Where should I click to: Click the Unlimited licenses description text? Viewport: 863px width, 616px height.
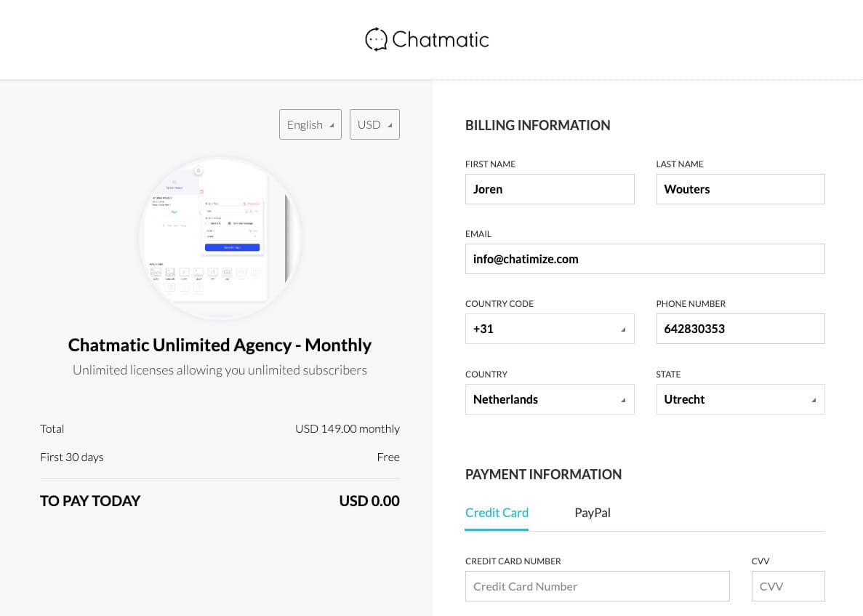pyautogui.click(x=220, y=370)
